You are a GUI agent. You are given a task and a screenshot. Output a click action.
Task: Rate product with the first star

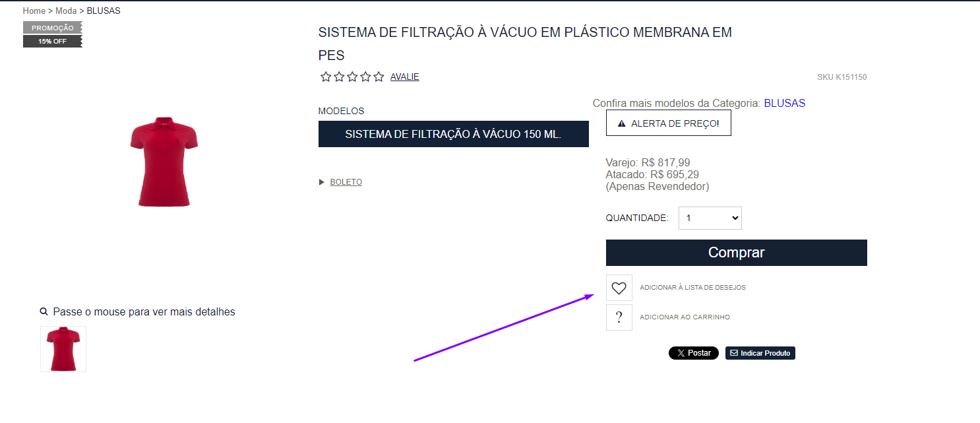click(326, 77)
